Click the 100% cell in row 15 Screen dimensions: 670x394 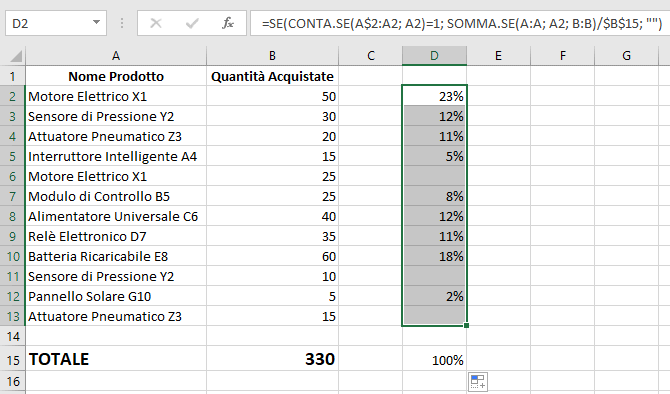pyautogui.click(x=434, y=359)
